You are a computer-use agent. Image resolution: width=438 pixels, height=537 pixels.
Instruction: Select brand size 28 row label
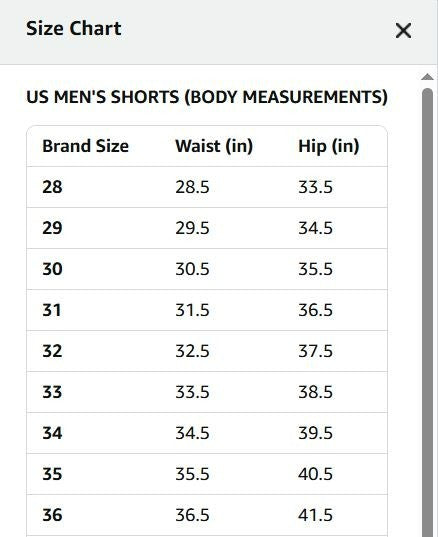coord(52,187)
